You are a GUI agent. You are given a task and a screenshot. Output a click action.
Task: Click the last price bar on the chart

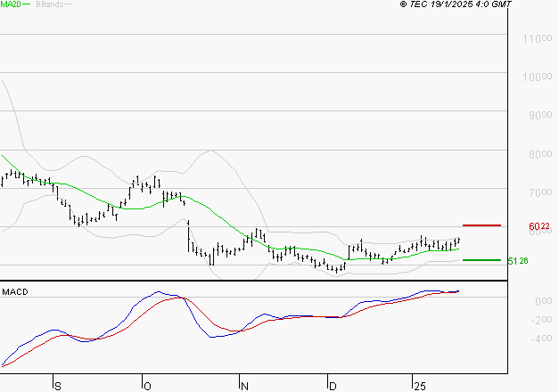[x=458, y=241]
